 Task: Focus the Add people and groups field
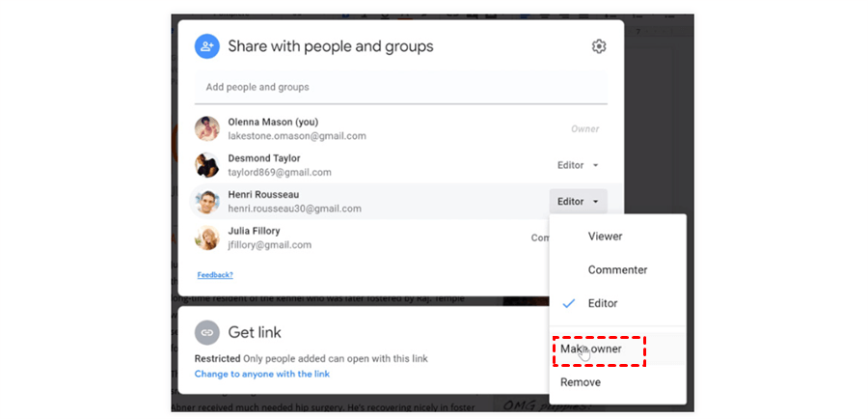(401, 88)
